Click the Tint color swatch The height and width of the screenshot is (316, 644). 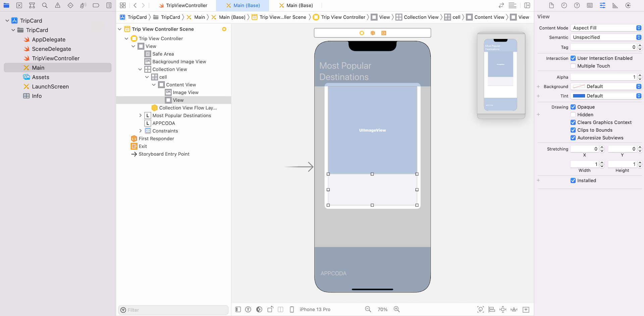[579, 96]
